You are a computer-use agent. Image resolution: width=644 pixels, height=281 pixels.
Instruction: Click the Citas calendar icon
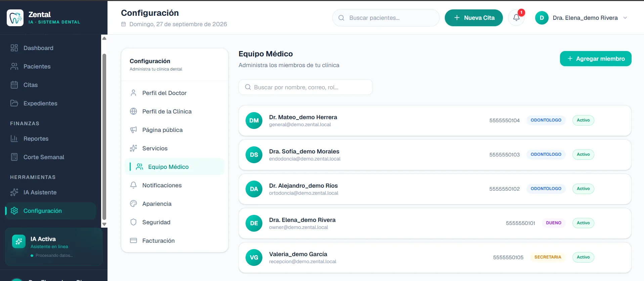14,85
